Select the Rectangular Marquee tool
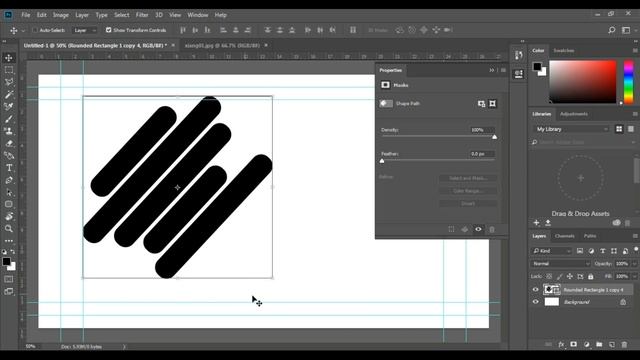This screenshot has width=640, height=360. (x=9, y=70)
